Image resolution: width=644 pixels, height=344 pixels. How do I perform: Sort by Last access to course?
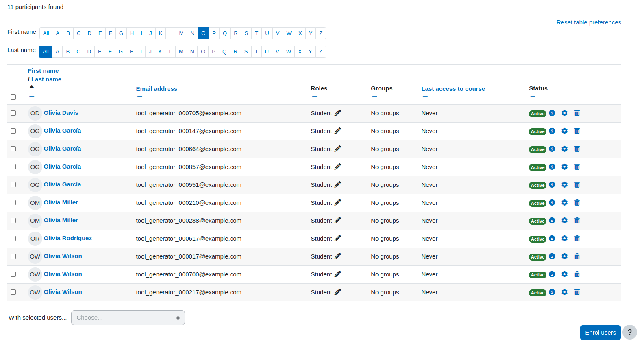[x=453, y=88]
